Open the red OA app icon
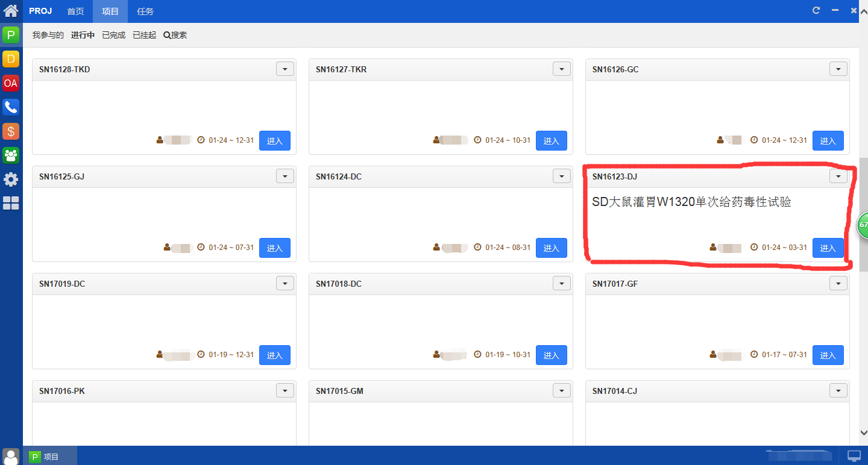Screen dimensions: 868x465 pos(11,83)
